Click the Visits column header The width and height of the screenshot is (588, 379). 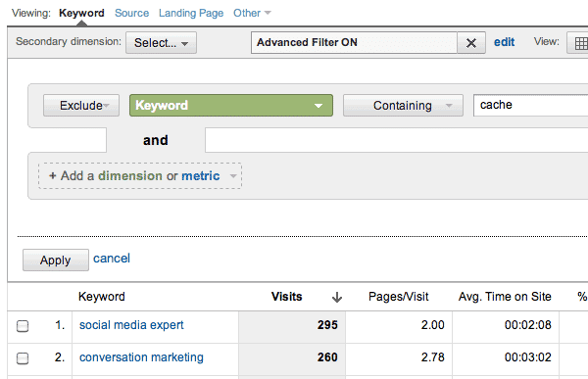click(x=287, y=297)
